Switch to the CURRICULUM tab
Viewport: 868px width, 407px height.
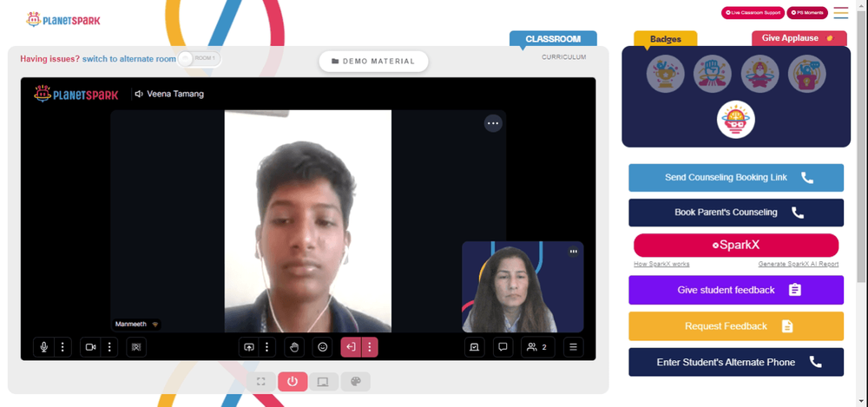pyautogui.click(x=563, y=57)
